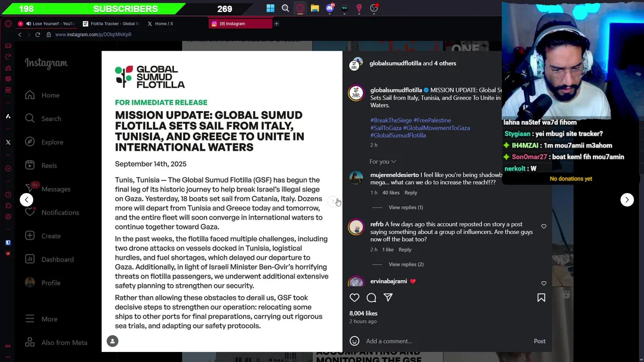This screenshot has width=644, height=362.
Task: Click the ervinabajrami username
Action: pyautogui.click(x=388, y=281)
